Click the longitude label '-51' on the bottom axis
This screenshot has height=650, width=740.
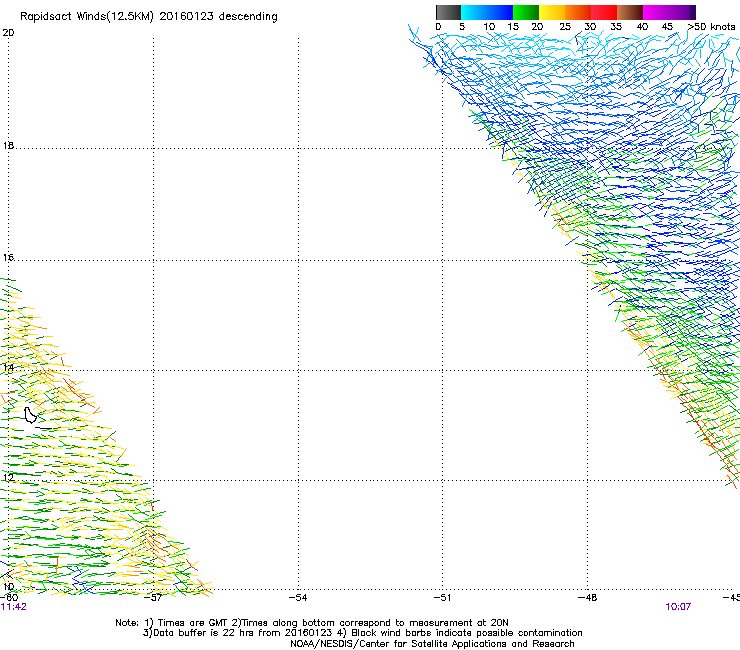click(x=443, y=598)
